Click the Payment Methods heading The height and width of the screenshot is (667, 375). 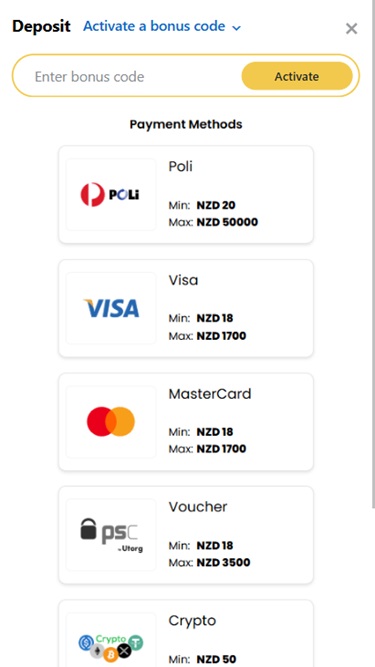tap(186, 125)
